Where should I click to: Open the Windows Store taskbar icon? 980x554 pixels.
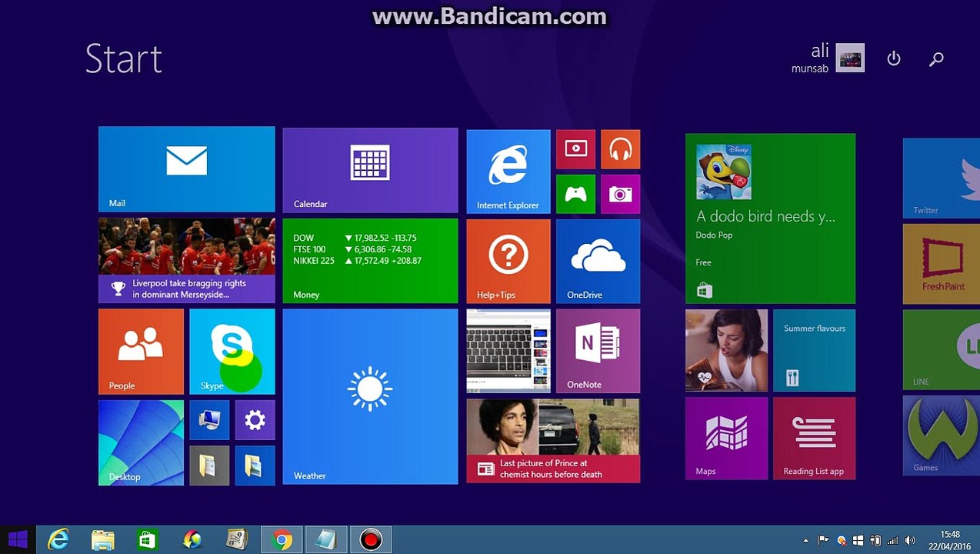148,540
